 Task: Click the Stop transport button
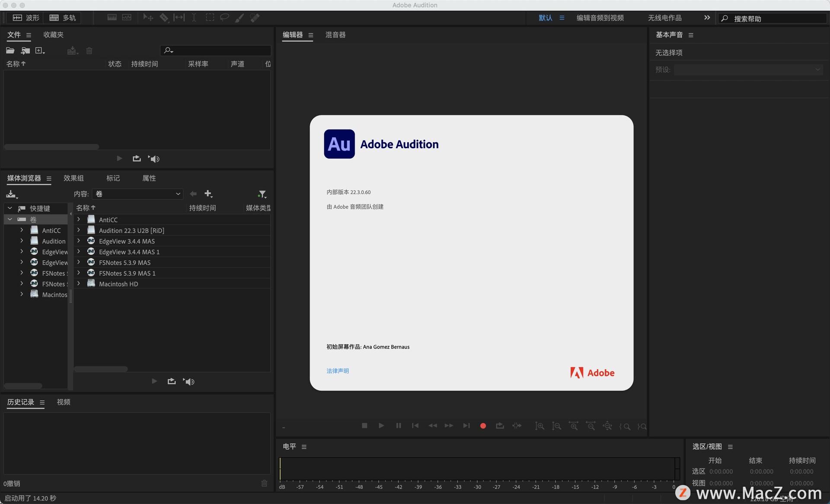[364, 425]
